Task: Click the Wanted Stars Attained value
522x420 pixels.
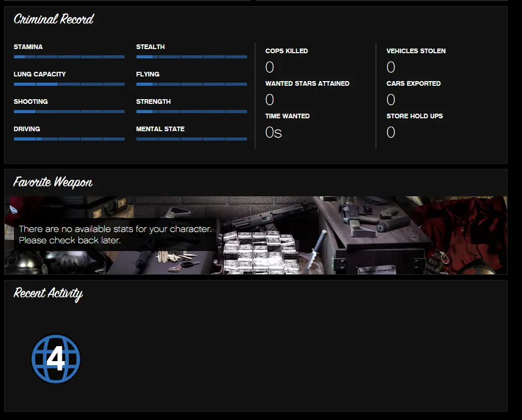Action: [270, 100]
